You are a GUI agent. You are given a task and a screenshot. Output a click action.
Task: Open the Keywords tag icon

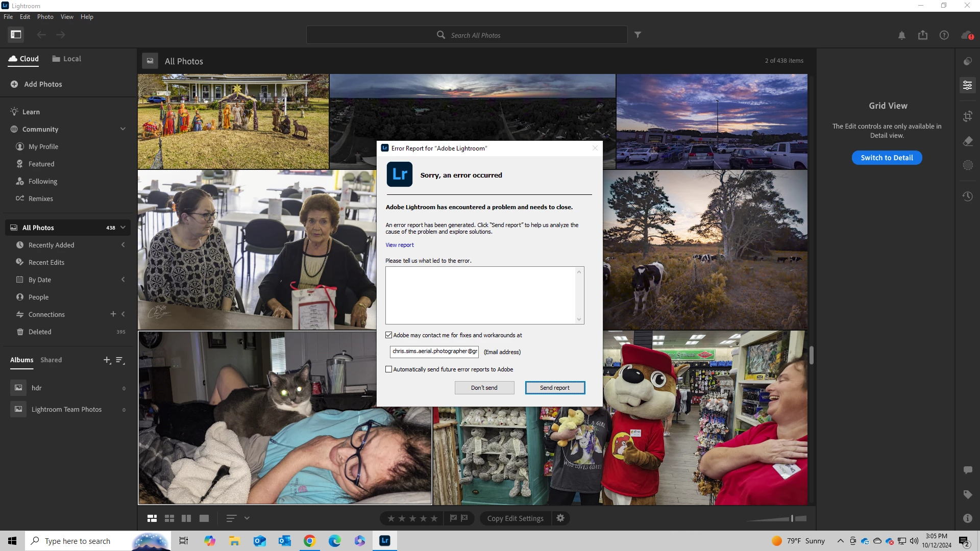coord(967,494)
